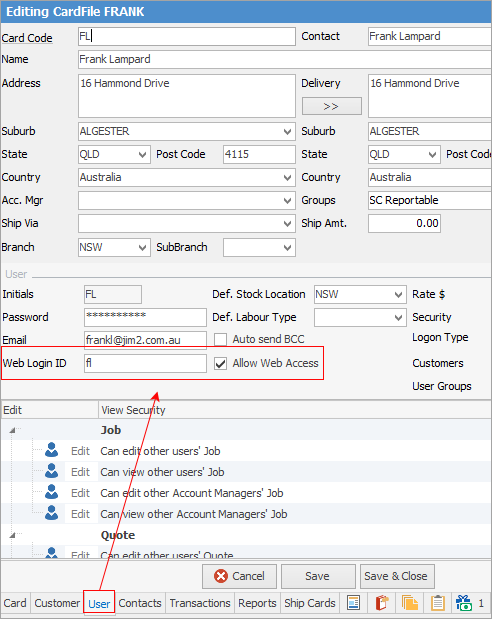Select the 'Can edit other Account Managers' Job' row text

192,493
